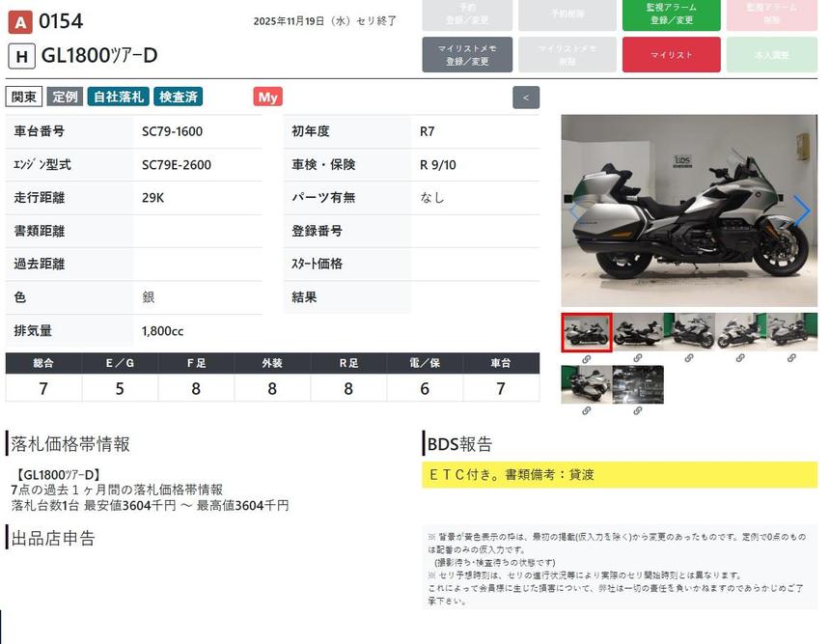Show the next motorcycle photo with right arrow

pos(801,210)
